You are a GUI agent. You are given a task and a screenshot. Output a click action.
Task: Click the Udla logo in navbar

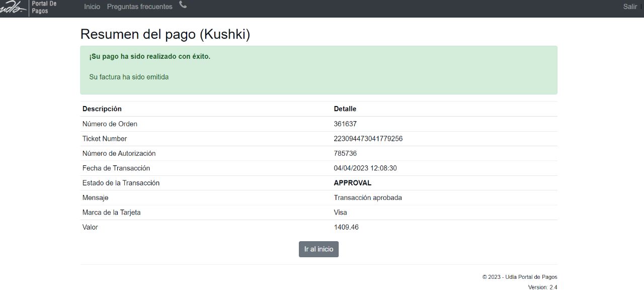[13, 7]
